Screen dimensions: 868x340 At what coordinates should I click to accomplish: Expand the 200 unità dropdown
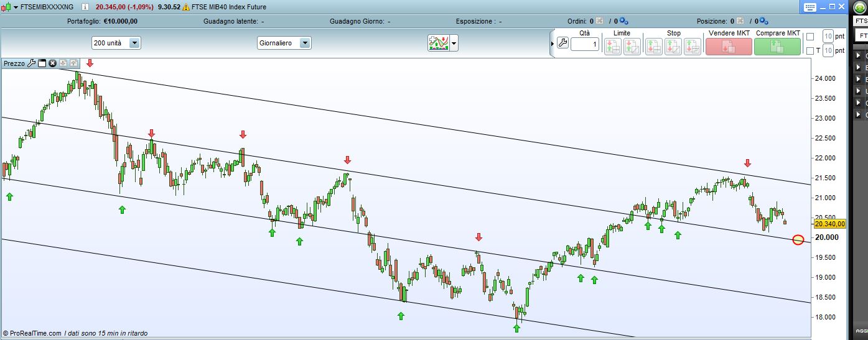coord(135,43)
